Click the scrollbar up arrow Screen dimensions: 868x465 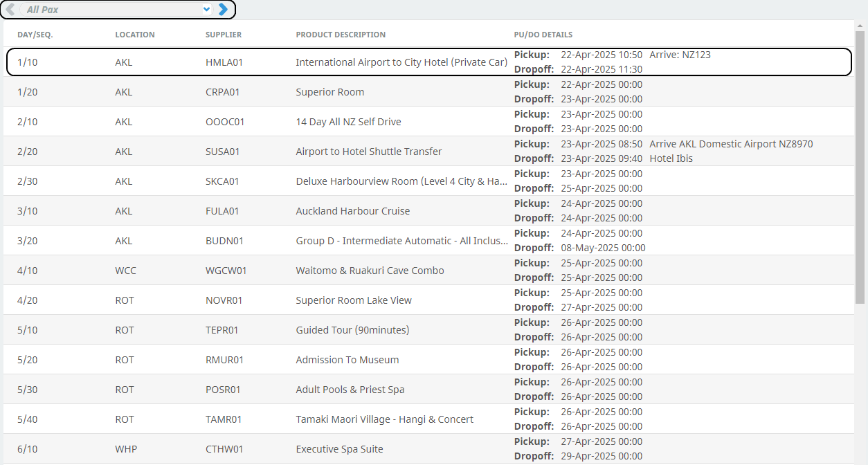pyautogui.click(x=860, y=26)
